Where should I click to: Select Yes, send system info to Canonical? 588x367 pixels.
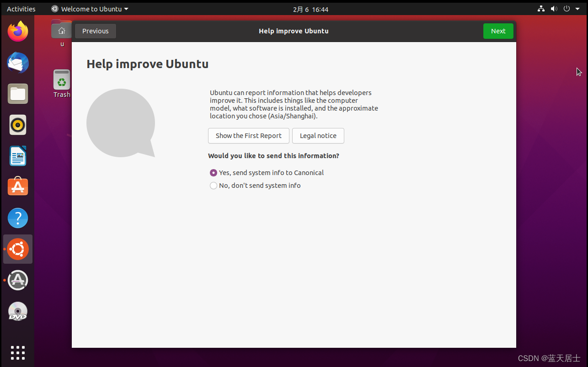213,173
